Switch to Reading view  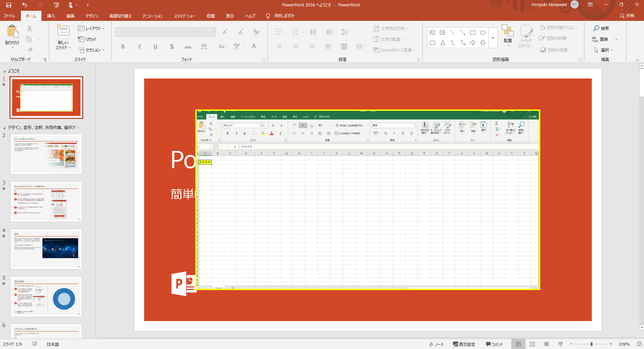546,344
